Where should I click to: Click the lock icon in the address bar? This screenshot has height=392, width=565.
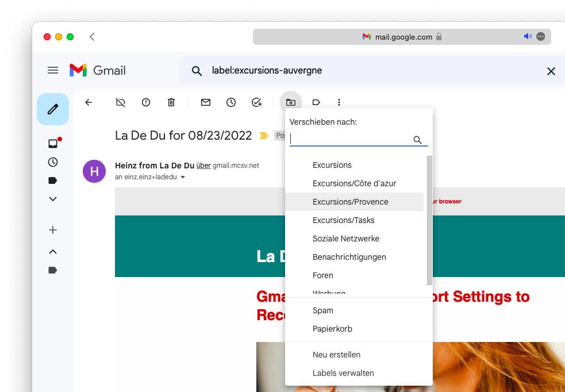(439, 36)
